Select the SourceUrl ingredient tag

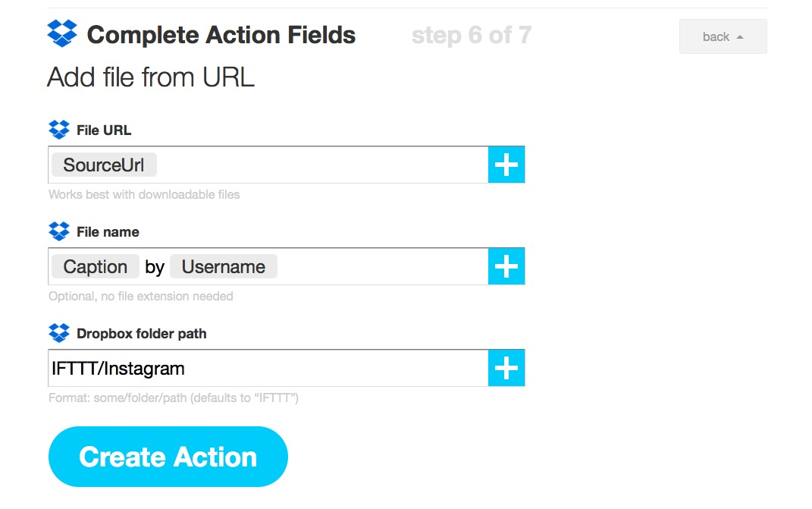(x=104, y=165)
